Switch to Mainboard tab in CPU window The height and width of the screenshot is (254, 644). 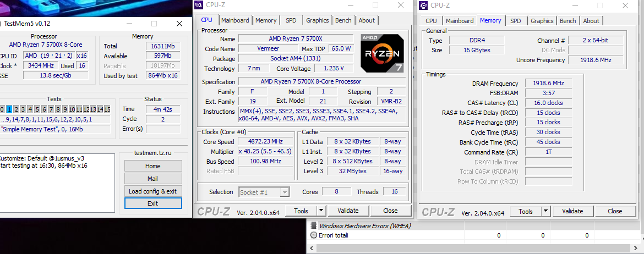(235, 20)
